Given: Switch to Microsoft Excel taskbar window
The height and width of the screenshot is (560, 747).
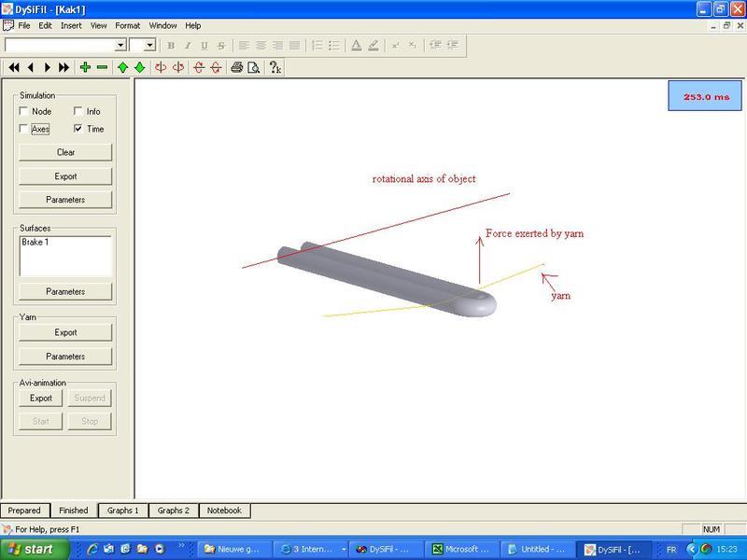Looking at the screenshot, I should click(461, 550).
